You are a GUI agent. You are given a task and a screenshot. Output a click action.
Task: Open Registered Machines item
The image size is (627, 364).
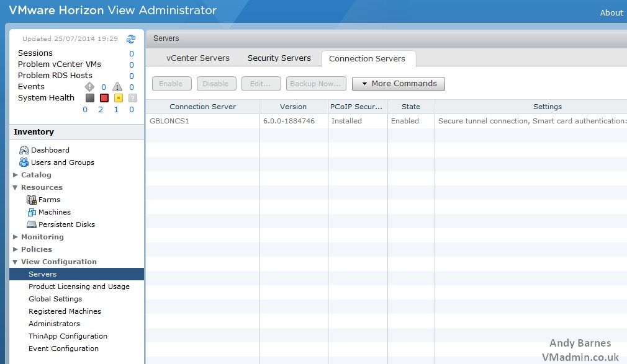point(65,311)
